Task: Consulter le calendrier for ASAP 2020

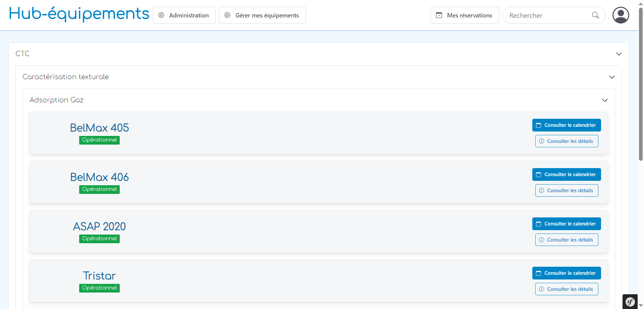Action: (x=566, y=223)
